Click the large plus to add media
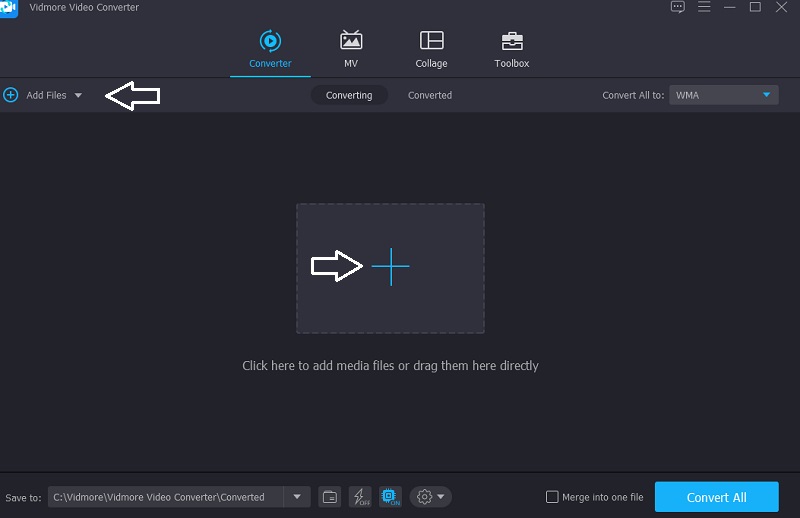This screenshot has width=800, height=518. coord(390,267)
